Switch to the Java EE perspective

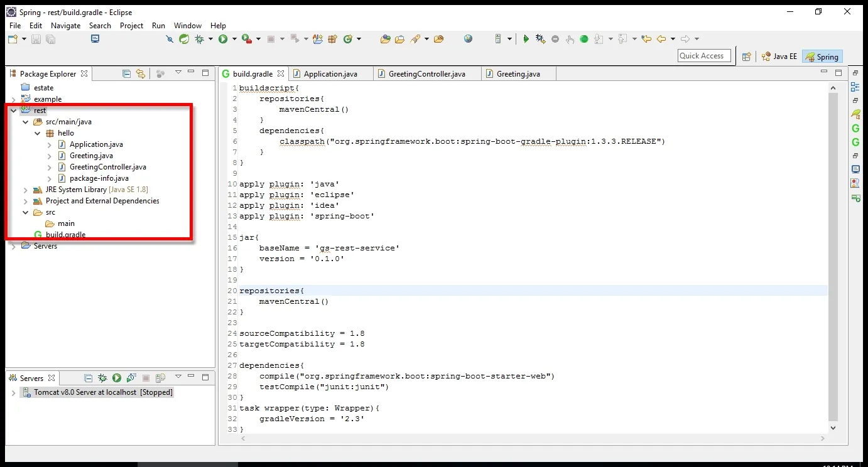tap(779, 56)
